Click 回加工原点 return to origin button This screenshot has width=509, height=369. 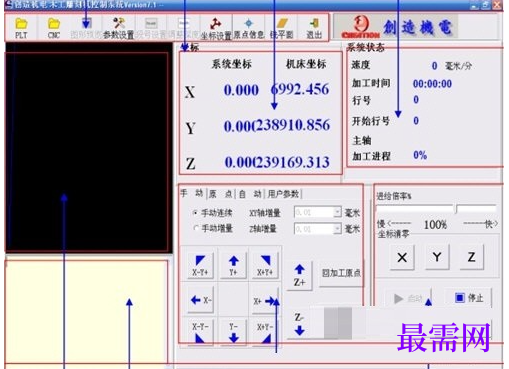tap(341, 273)
